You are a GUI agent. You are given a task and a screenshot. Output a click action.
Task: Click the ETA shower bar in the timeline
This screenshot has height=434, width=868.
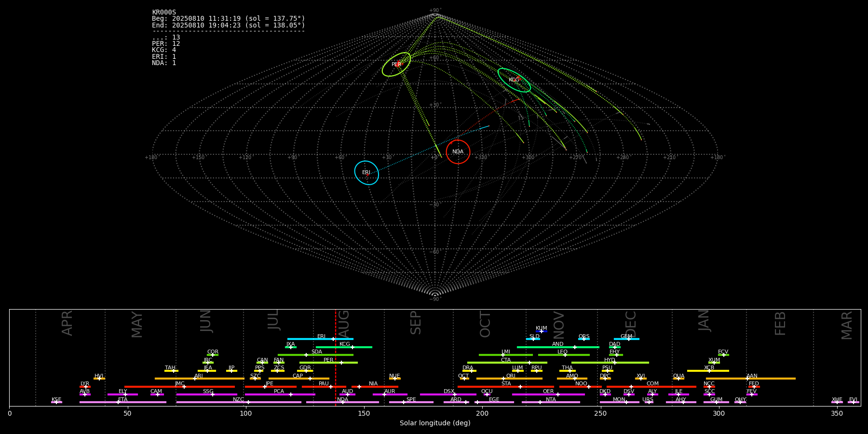click(123, 402)
